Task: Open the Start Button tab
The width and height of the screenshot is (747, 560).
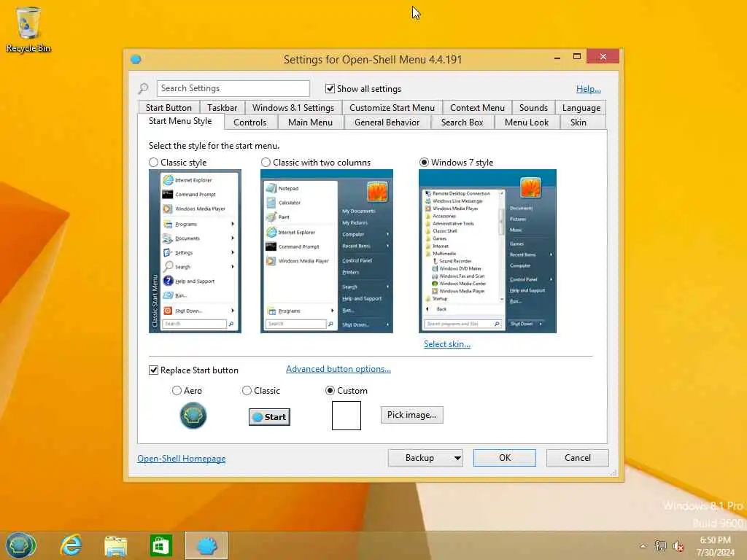Action: (x=169, y=108)
